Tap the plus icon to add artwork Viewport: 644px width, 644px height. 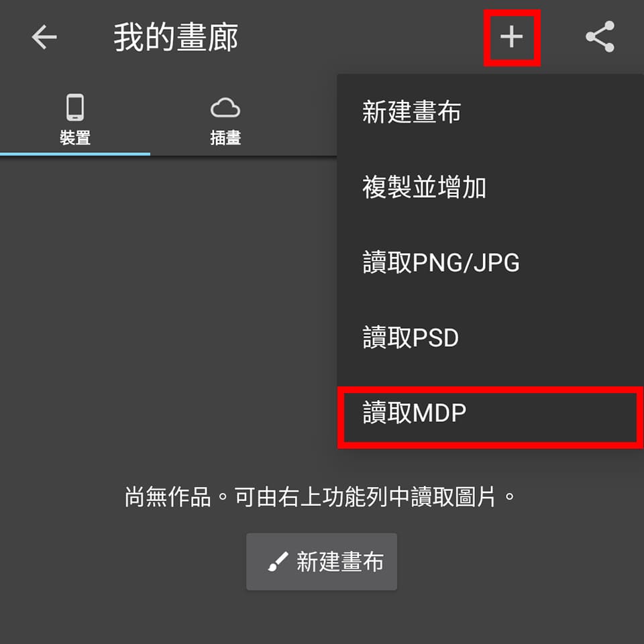pyautogui.click(x=511, y=37)
